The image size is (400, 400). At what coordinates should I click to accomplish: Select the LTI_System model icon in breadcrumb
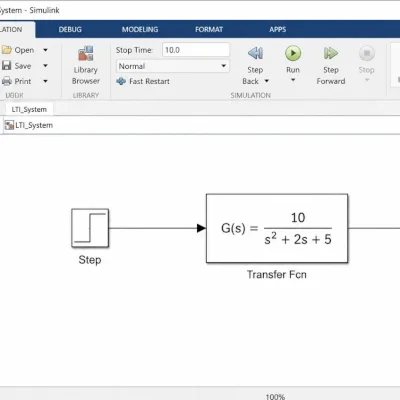point(9,125)
